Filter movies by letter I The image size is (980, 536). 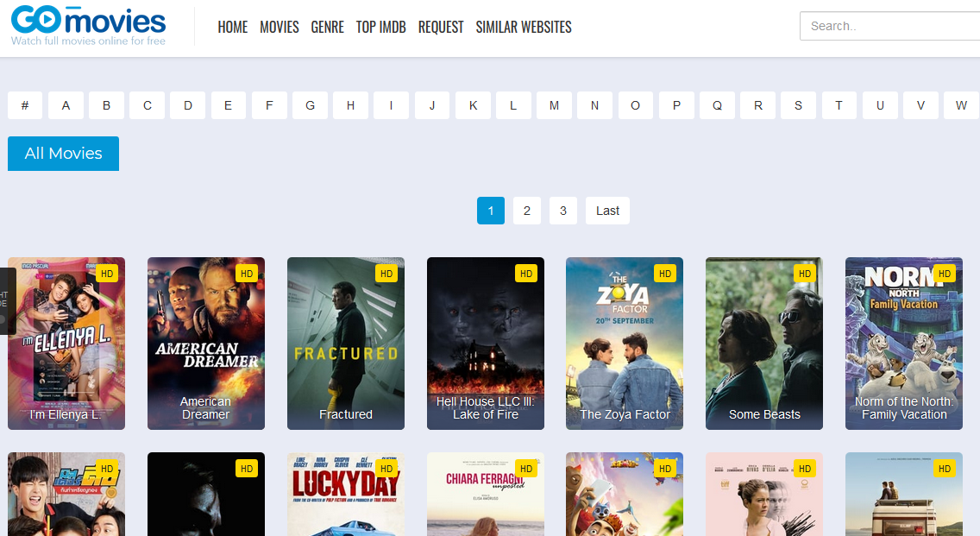(x=392, y=105)
